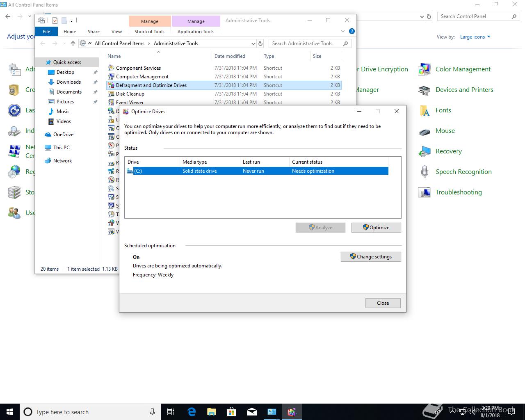This screenshot has width=525, height=420.
Task: Select OneDrive in the navigation pane
Action: pyautogui.click(x=63, y=135)
